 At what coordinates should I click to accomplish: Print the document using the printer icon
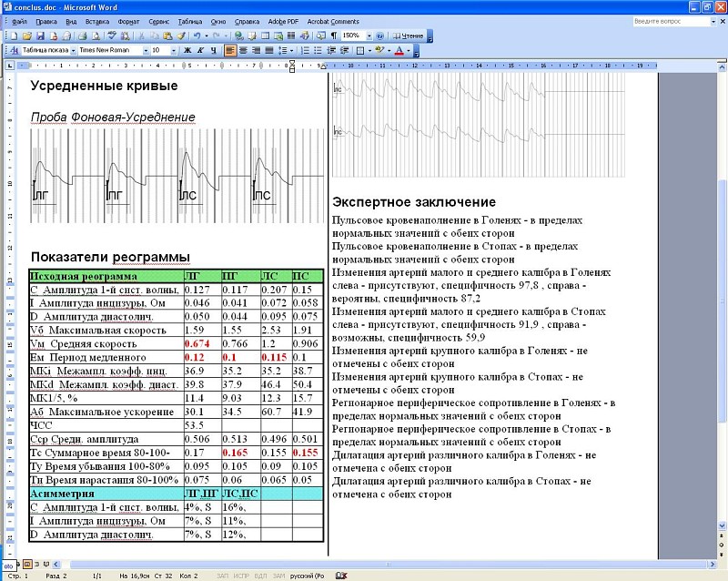83,36
